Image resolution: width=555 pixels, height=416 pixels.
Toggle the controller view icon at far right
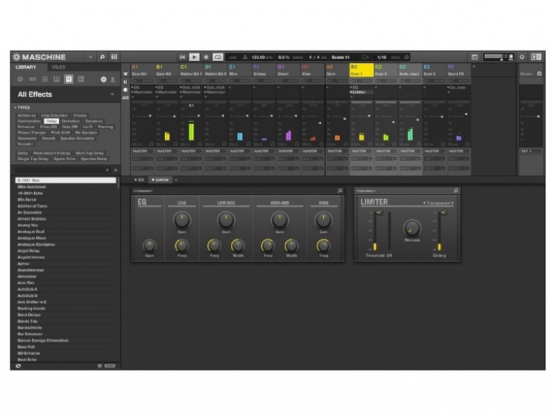pos(536,57)
